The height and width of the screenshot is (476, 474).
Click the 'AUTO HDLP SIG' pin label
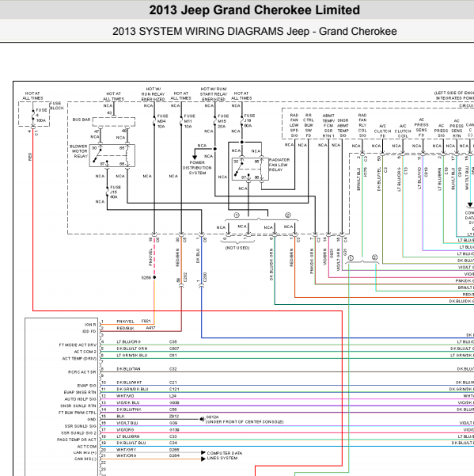click(x=81, y=399)
